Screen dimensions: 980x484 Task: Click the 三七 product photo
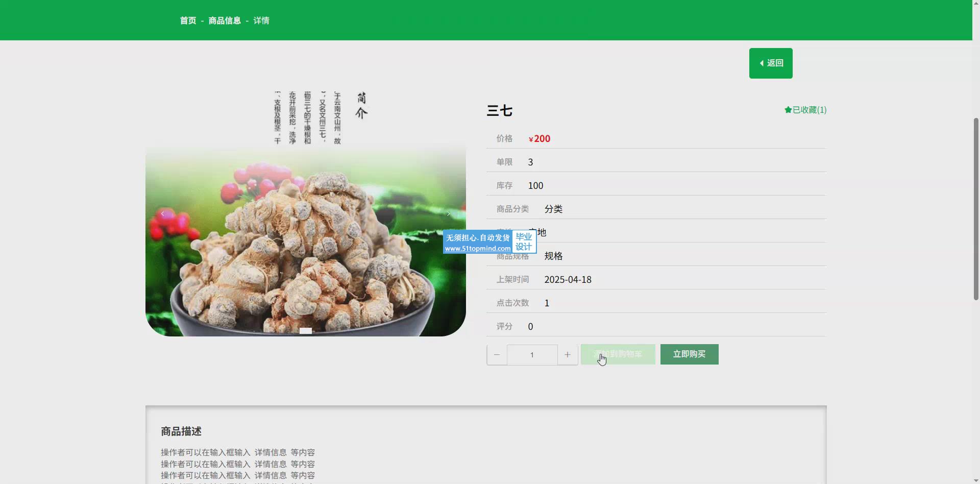tap(305, 245)
